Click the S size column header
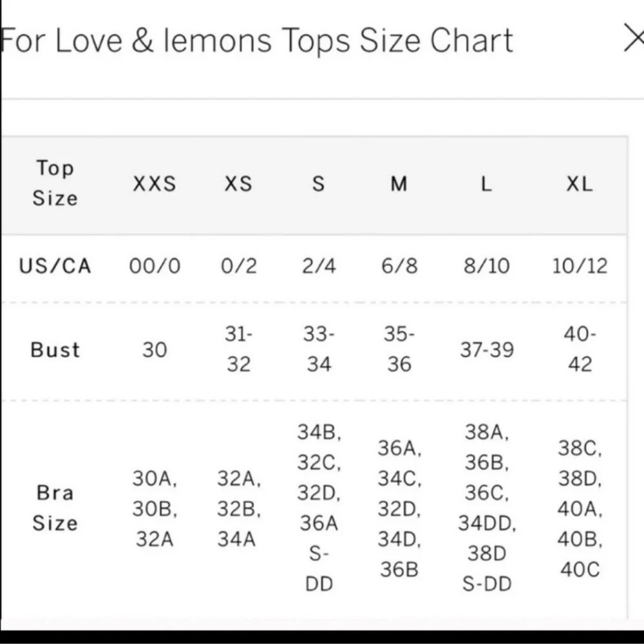This screenshot has height=644, width=644. tap(319, 184)
